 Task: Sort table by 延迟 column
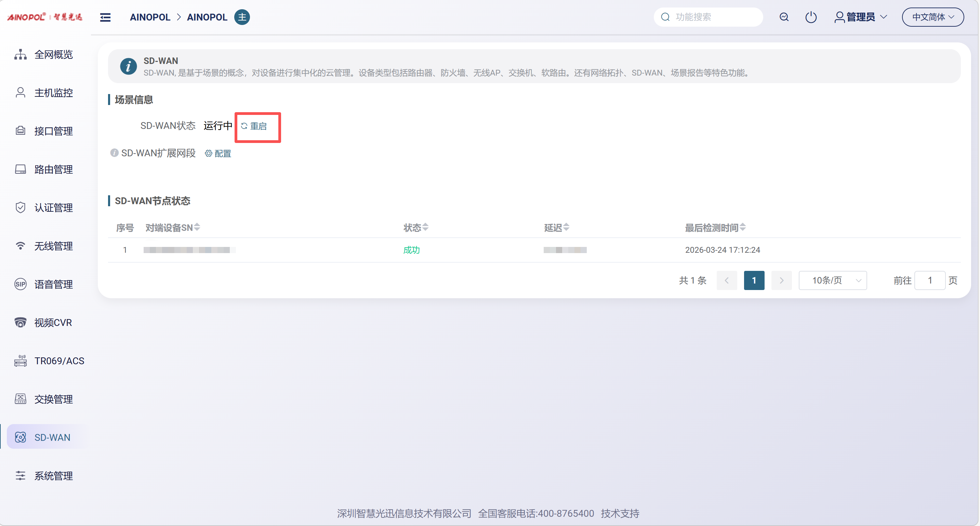tap(566, 227)
